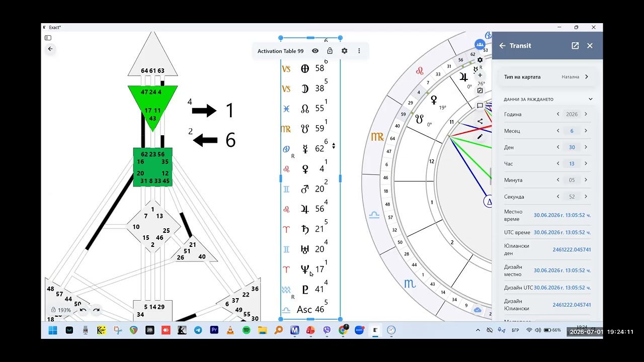The image size is (644, 362).
Task: Click the БГР language indicator
Action: pos(515,330)
